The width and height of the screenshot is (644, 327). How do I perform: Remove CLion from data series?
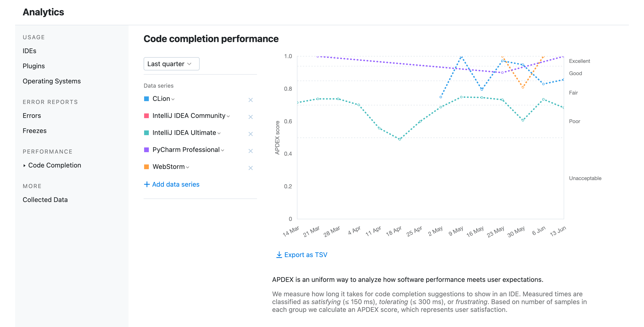pos(250,100)
